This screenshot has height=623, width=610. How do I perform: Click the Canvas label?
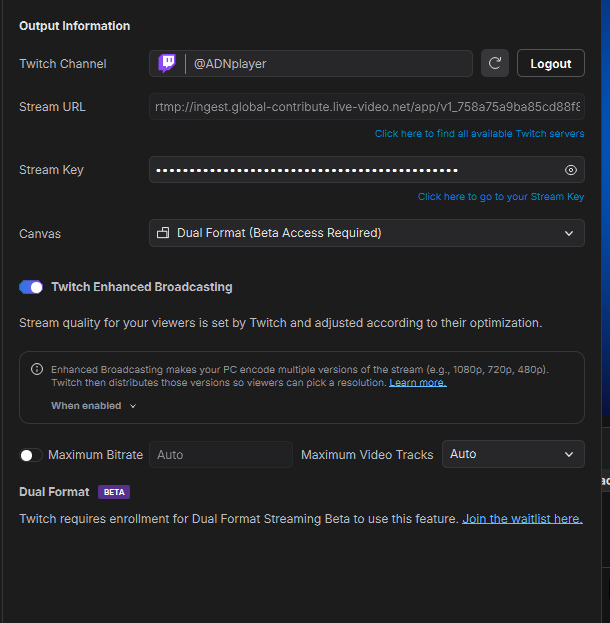tap(40, 234)
